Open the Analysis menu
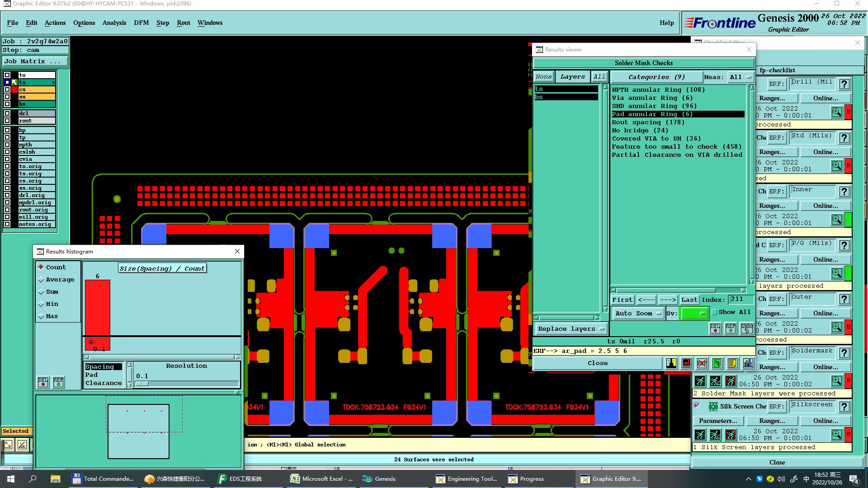Viewport: 868px width, 488px height. 114,23
